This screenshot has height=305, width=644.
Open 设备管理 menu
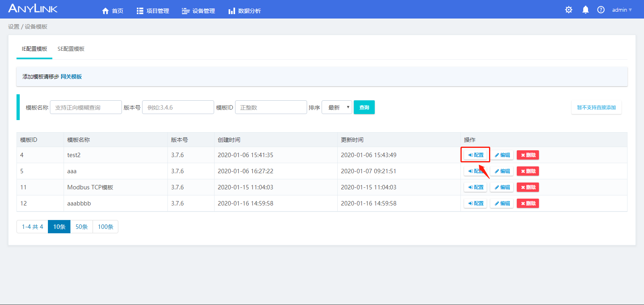198,11
